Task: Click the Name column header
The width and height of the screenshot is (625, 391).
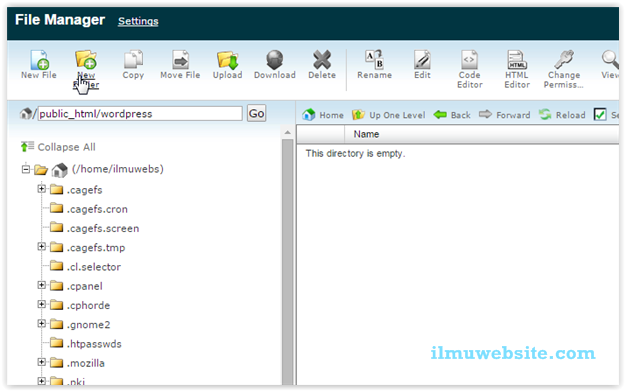Action: (x=366, y=134)
